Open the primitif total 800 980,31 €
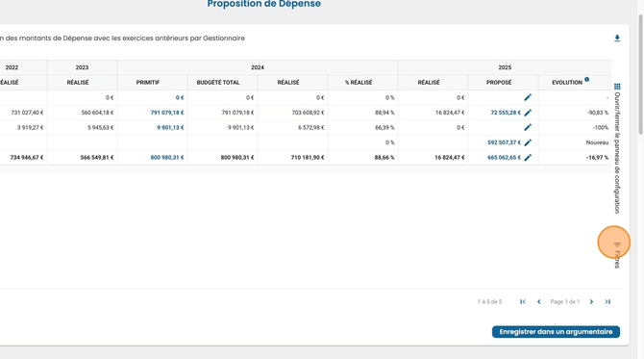644x359 pixels. click(x=167, y=158)
